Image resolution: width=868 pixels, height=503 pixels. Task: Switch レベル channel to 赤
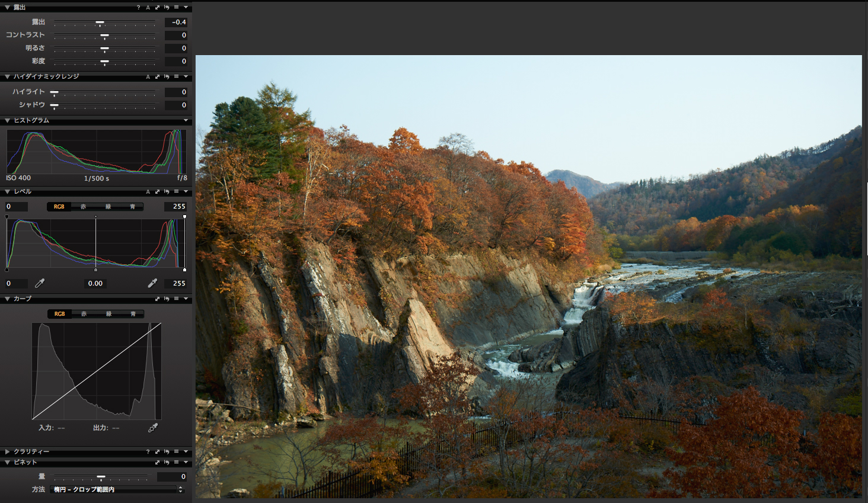84,207
